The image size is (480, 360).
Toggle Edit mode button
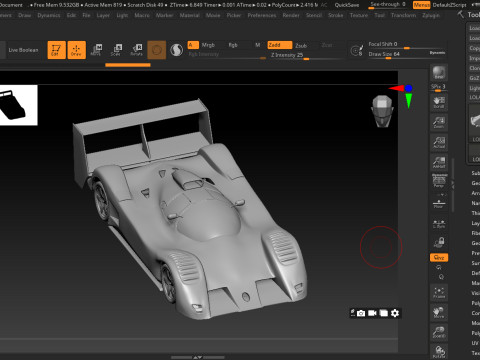(56, 50)
